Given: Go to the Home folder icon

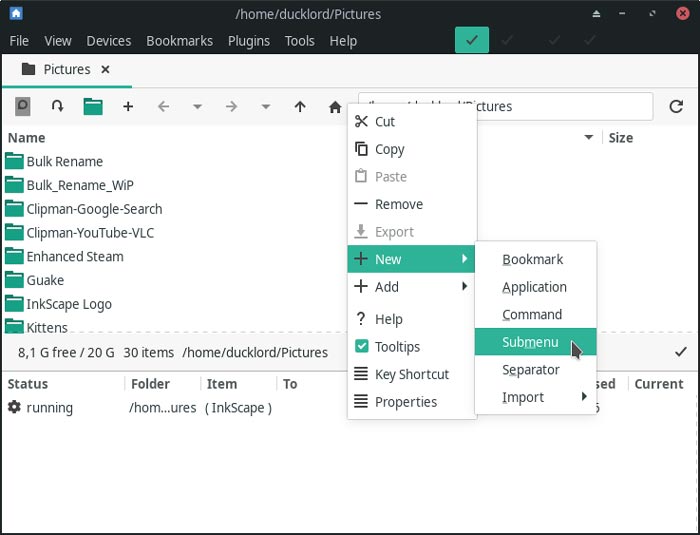Looking at the screenshot, I should 335,107.
